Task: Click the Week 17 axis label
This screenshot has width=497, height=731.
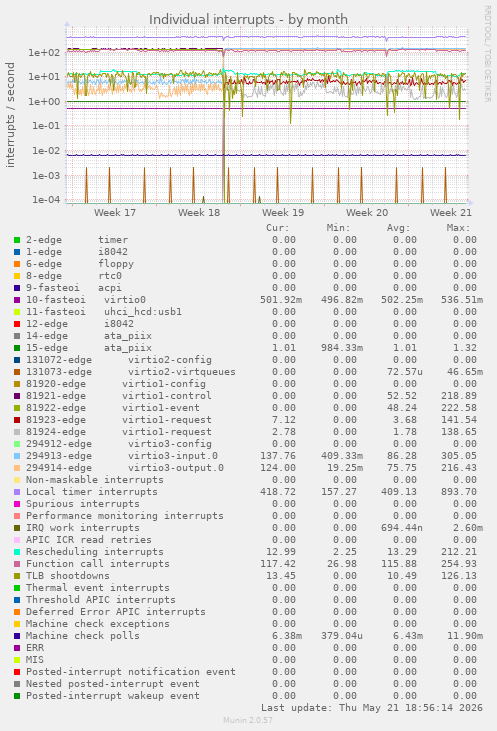Action: (115, 213)
